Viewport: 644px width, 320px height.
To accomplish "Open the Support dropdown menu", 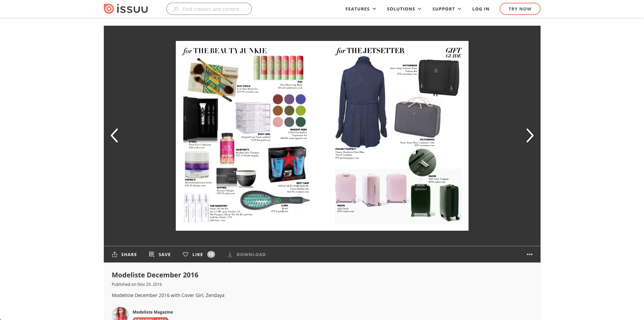I will pyautogui.click(x=447, y=9).
